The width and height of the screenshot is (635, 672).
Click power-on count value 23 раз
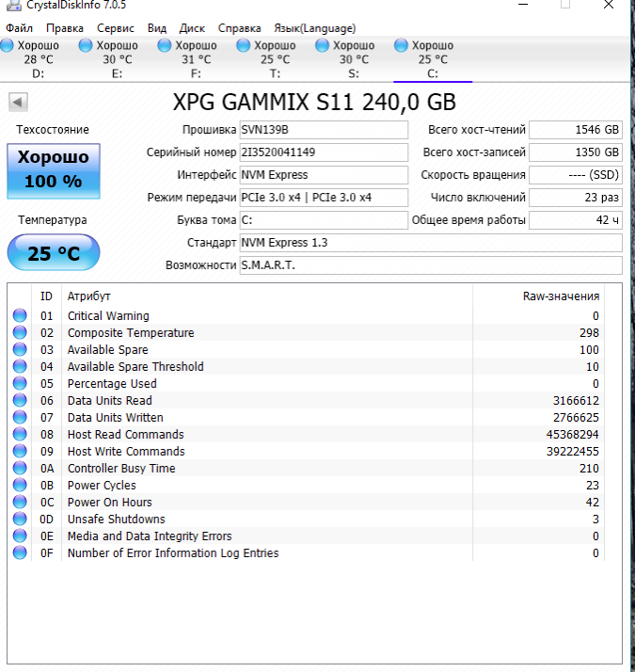tap(576, 198)
